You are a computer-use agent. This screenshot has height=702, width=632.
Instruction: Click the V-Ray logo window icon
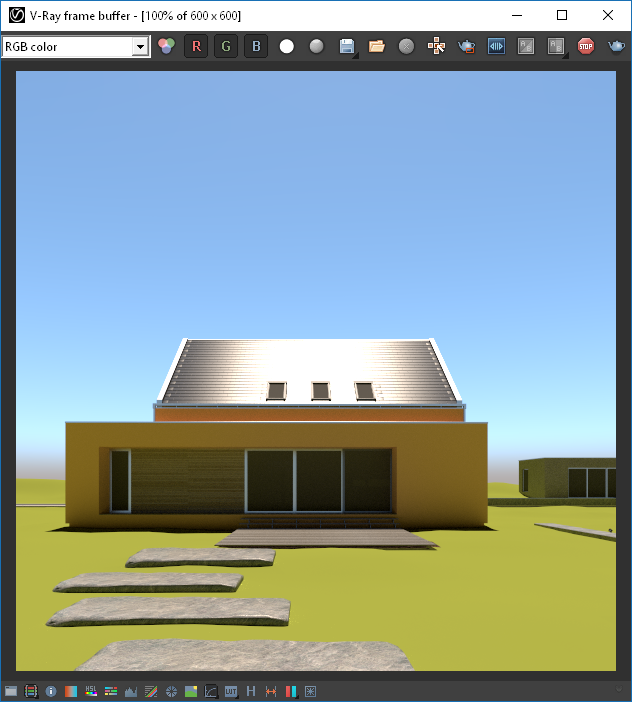coord(17,15)
